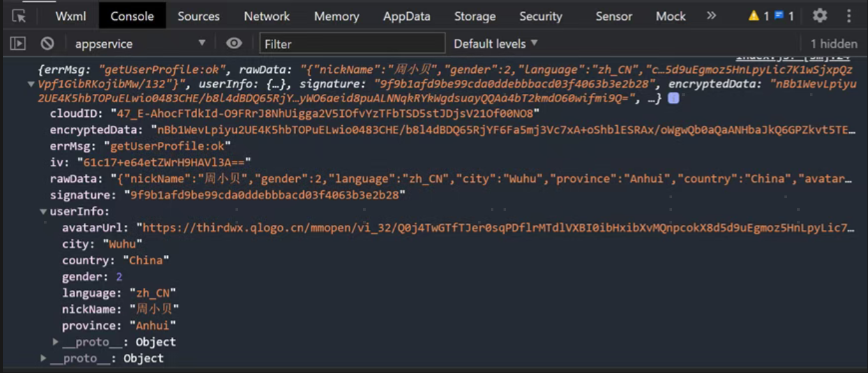The width and height of the screenshot is (868, 373).
Task: Click the blue message count icon
Action: tap(779, 16)
